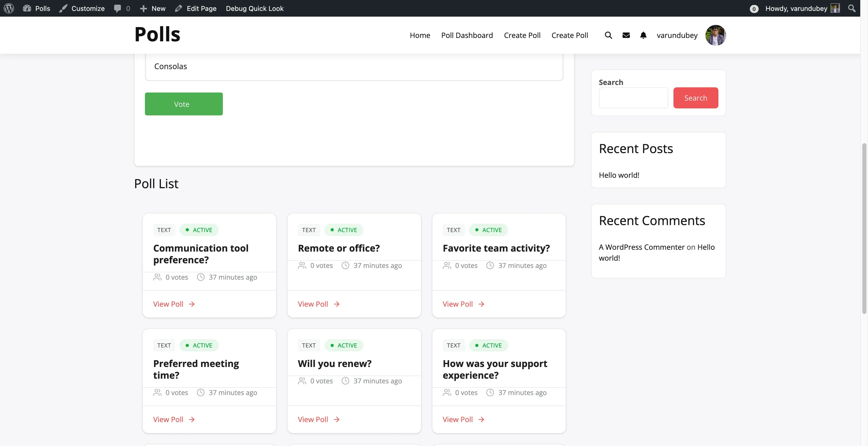Screen dimensions: 868x446
Task: Click arrow icon on Remote or office card
Action: 337,304
